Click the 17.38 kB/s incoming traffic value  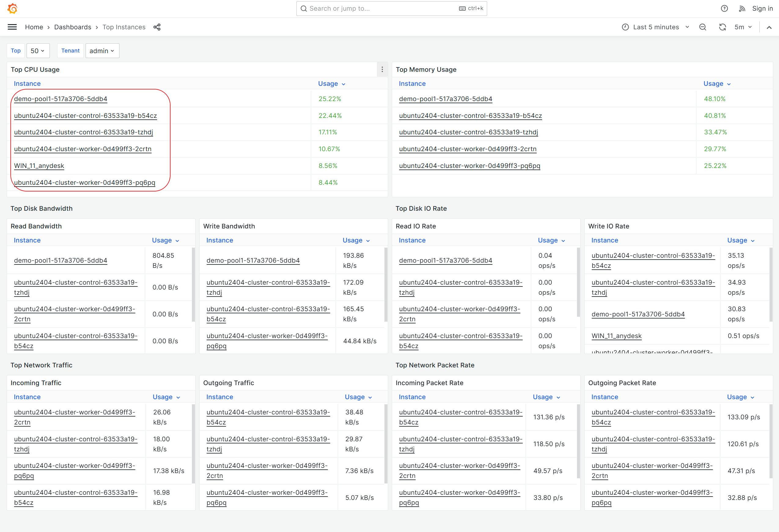pos(169,471)
